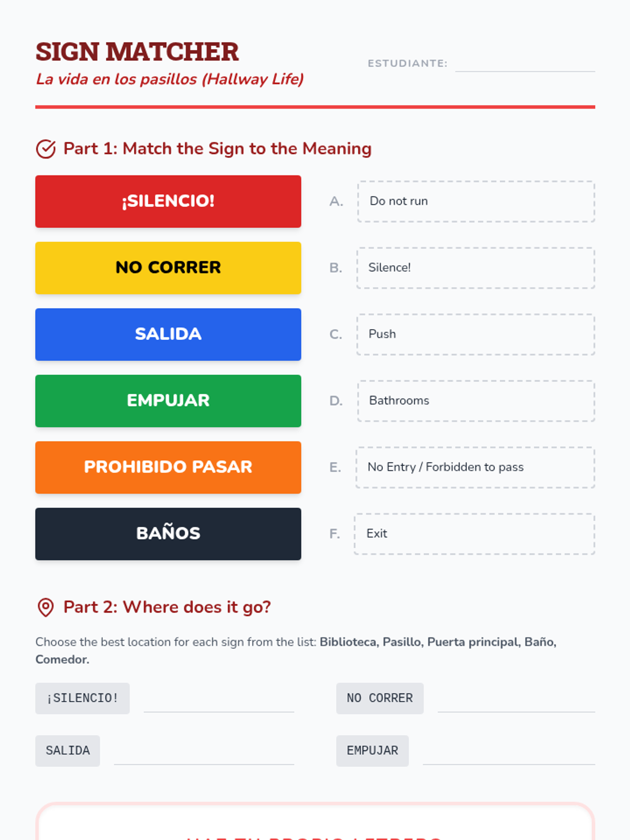Select the red ¡SILENCIO! sign
The width and height of the screenshot is (630, 840).
click(x=168, y=201)
